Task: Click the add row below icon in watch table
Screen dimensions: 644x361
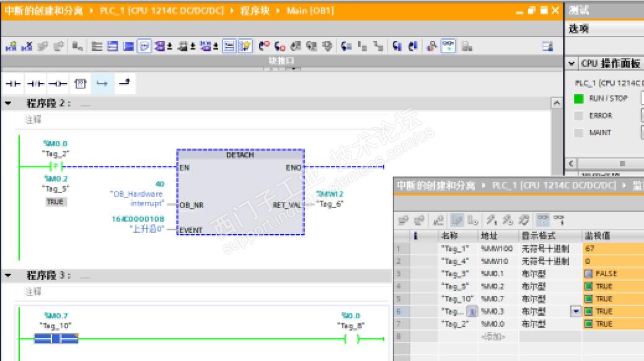Action: point(419,220)
